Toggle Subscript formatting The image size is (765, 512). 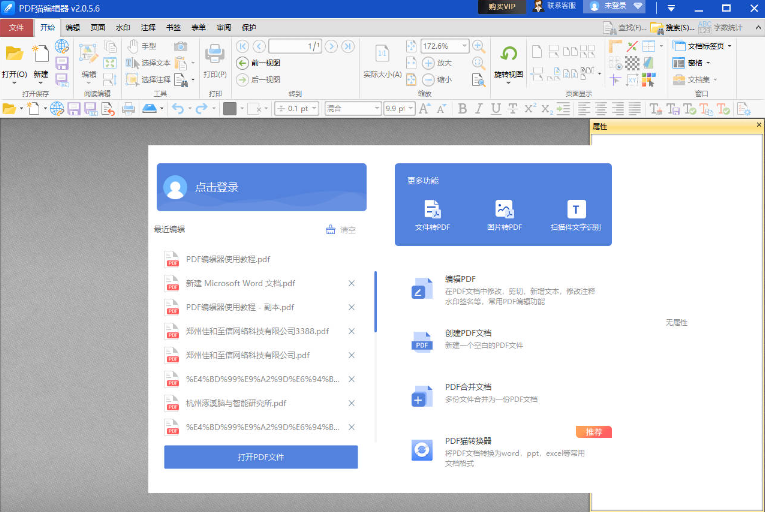[x=547, y=109]
